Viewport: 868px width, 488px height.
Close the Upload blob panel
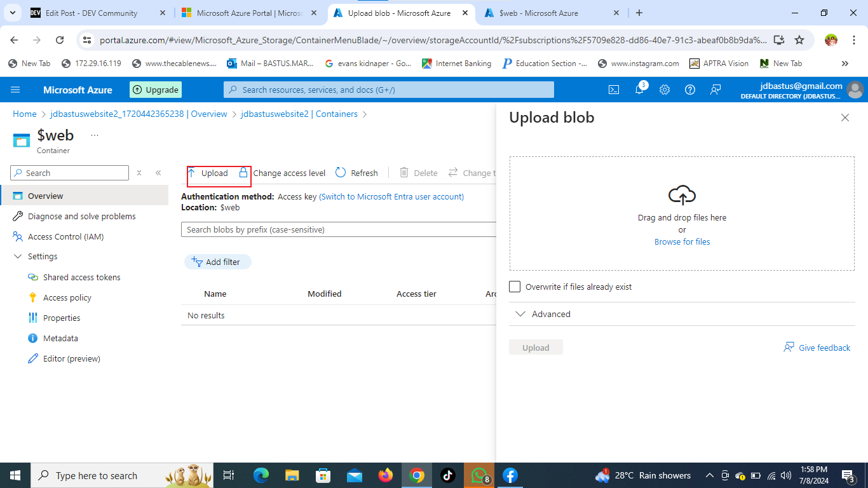pyautogui.click(x=845, y=118)
